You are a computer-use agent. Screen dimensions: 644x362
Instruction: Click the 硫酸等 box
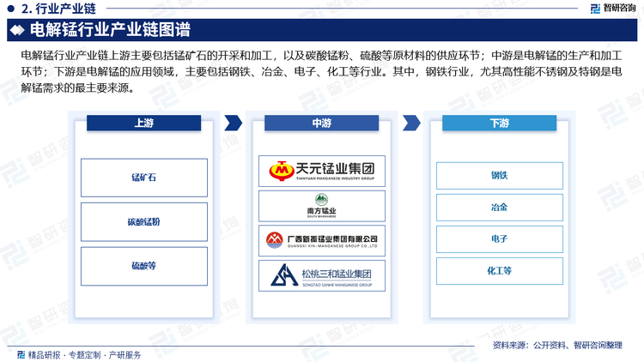144,266
